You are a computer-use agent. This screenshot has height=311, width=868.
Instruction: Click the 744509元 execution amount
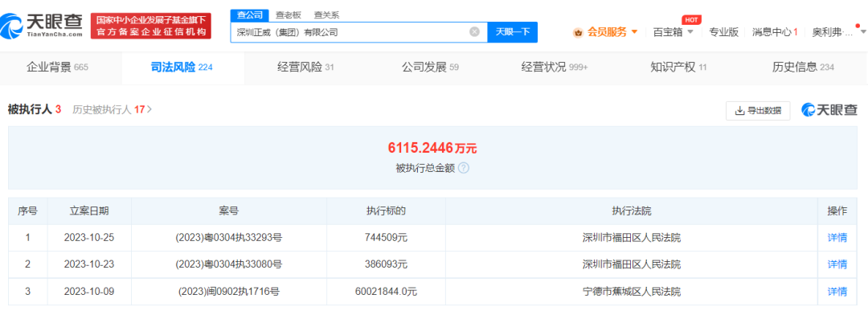386,238
